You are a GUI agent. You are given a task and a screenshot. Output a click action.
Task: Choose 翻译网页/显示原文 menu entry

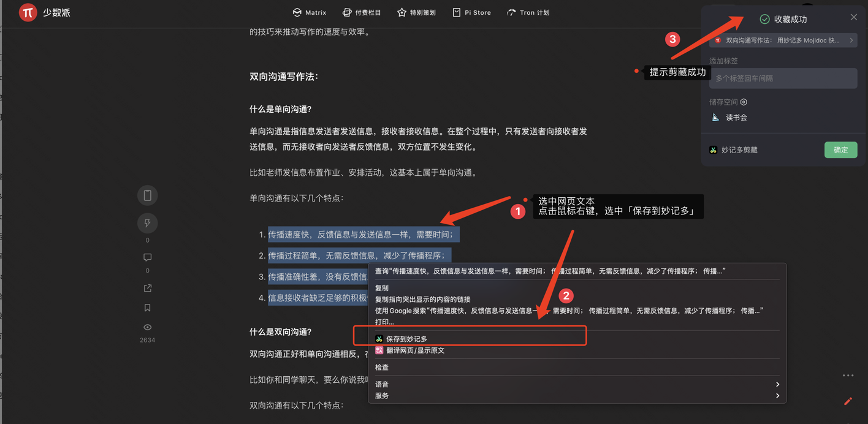(576, 350)
